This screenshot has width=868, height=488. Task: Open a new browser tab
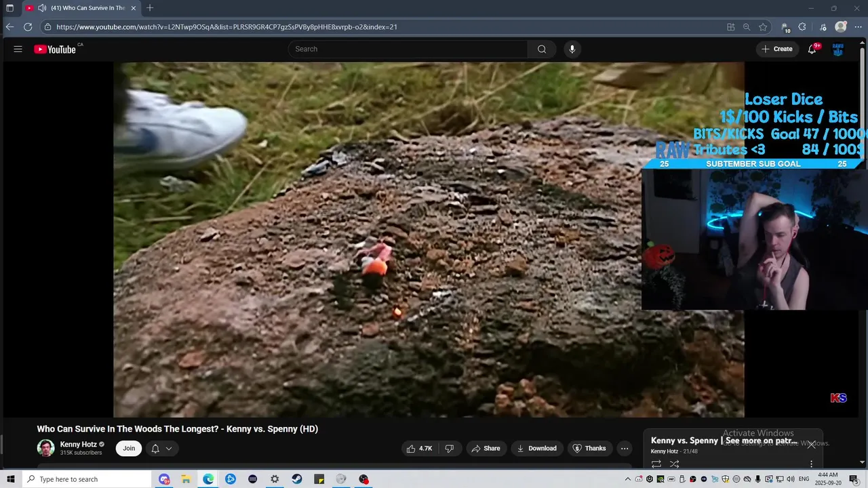(x=150, y=8)
